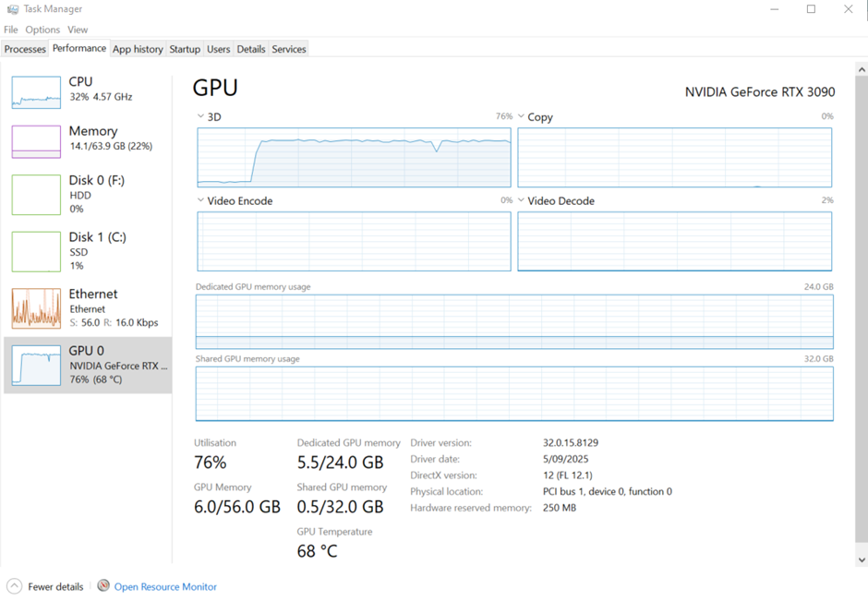Switch to the App history tab

pos(138,49)
